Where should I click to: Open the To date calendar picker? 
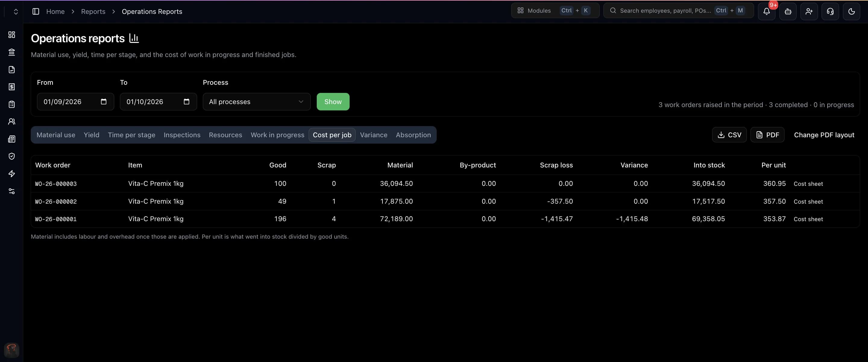[x=186, y=102]
